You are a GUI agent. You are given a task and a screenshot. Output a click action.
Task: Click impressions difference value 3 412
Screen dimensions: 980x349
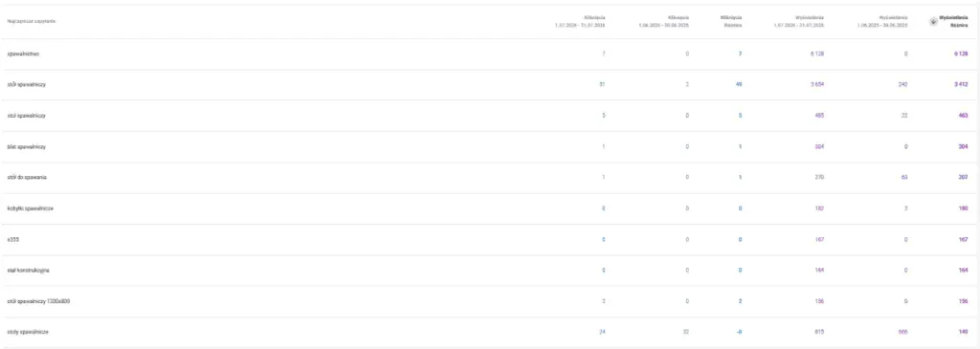961,85
